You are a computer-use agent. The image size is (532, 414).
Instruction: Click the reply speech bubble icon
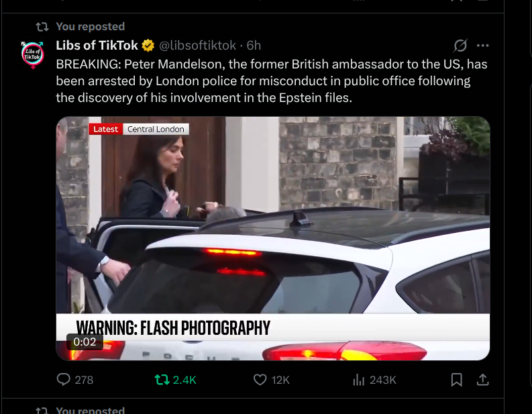pos(64,380)
